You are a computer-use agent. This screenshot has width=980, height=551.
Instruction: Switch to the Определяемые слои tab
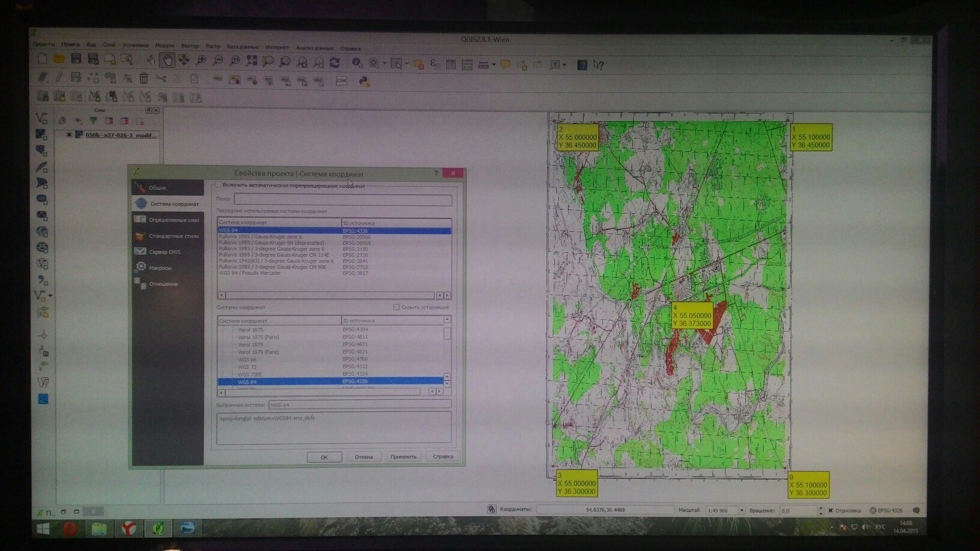click(x=168, y=220)
